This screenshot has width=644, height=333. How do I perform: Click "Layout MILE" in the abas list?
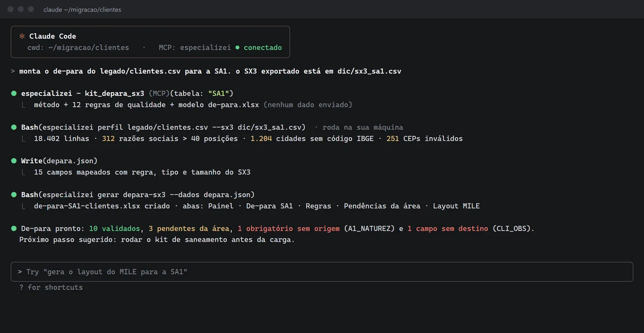456,206
